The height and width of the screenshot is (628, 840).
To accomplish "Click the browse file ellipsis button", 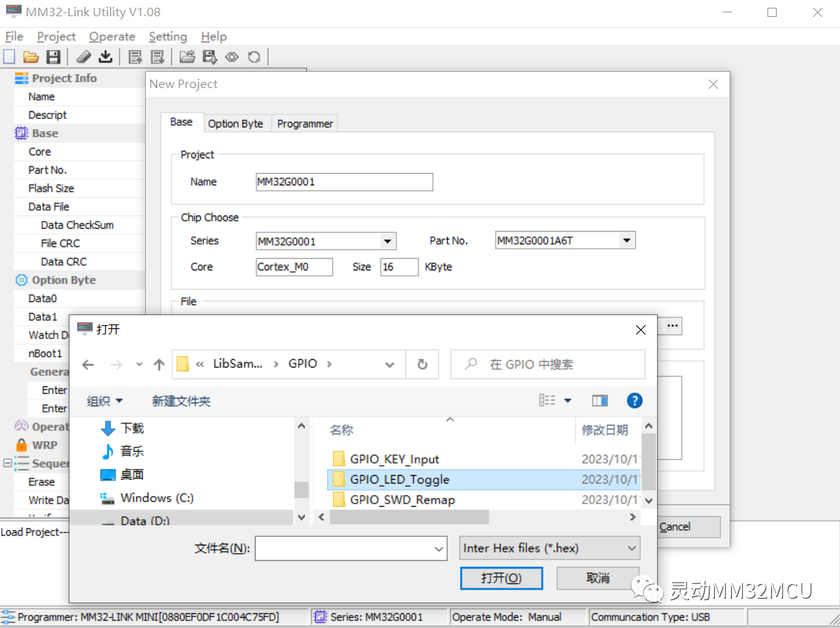I will 673,326.
